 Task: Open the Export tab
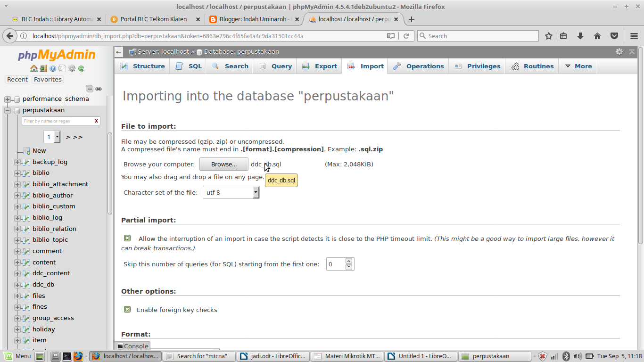(x=319, y=66)
